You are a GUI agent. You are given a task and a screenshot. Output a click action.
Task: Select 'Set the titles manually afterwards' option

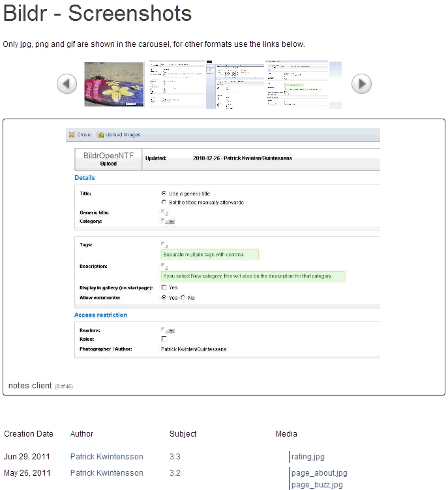point(164,202)
